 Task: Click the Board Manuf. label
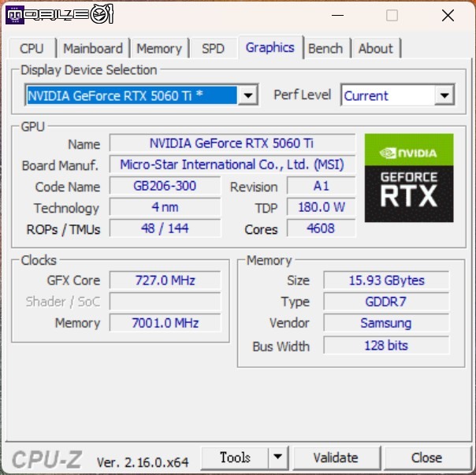click(61, 165)
